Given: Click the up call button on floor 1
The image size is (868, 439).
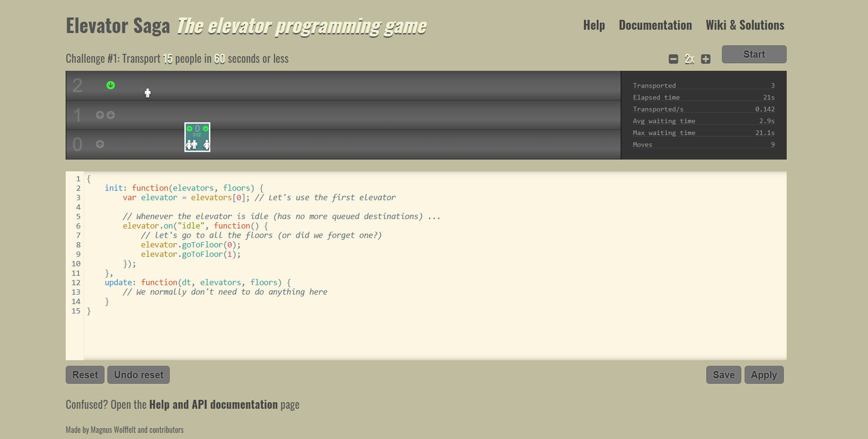Looking at the screenshot, I should click(x=100, y=115).
